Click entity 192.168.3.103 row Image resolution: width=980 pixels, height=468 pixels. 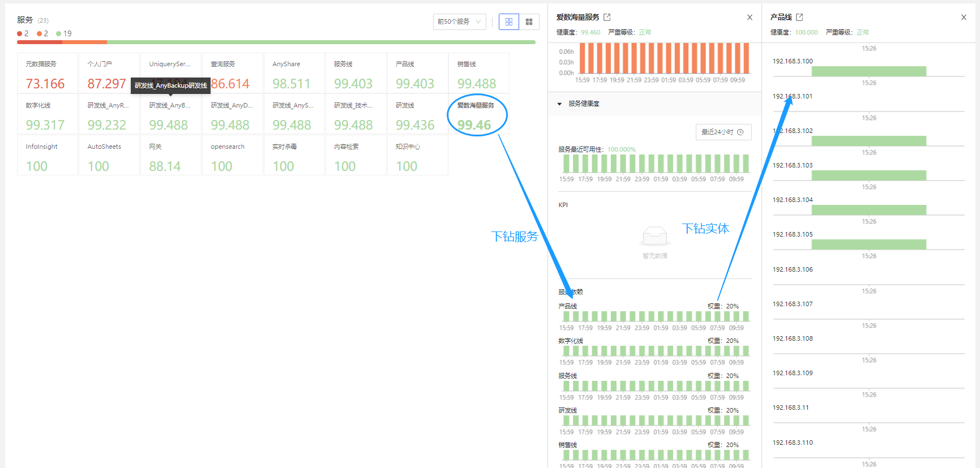tap(793, 165)
